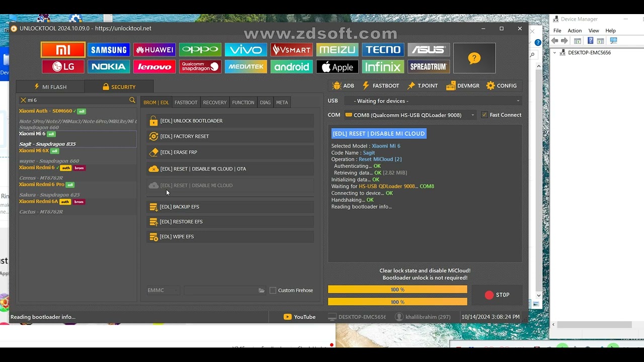Select the FUNCTION tab
The height and width of the screenshot is (362, 644).
[243, 103]
